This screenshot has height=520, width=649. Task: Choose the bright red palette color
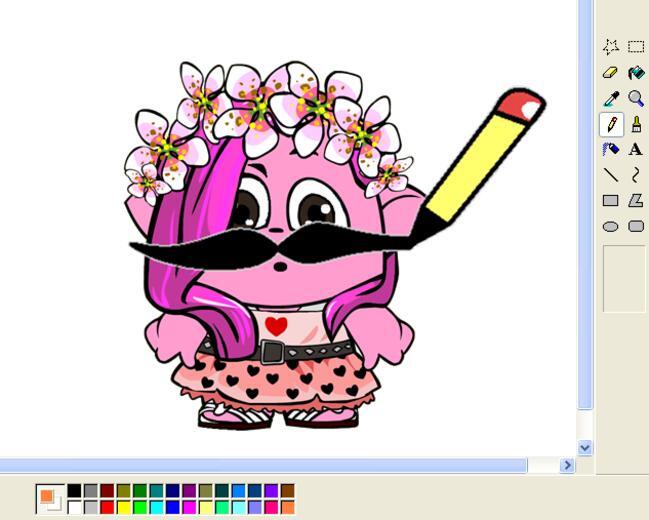[107, 507]
